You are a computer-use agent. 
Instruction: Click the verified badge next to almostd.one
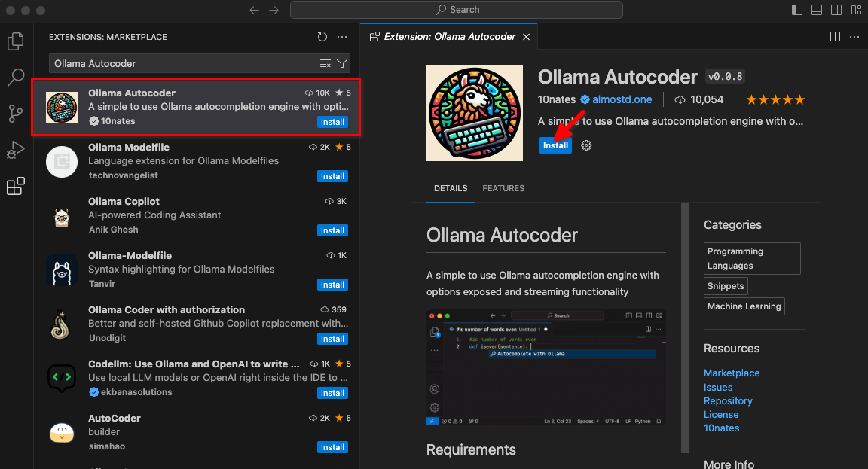tap(585, 99)
